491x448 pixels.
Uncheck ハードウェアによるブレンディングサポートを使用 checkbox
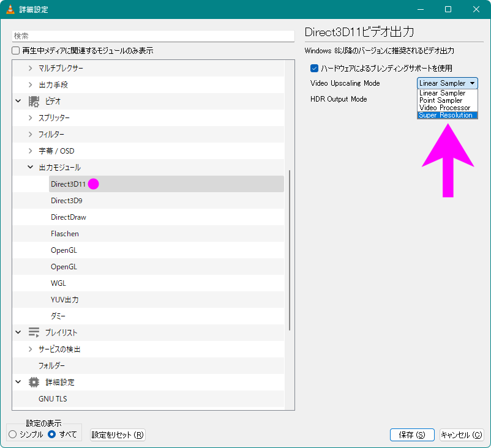(x=315, y=69)
